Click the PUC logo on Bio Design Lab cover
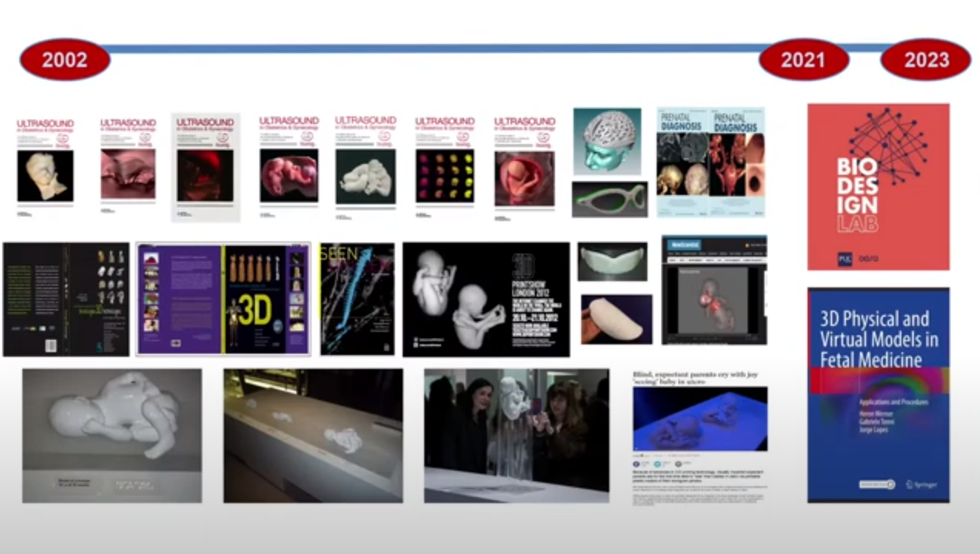 coord(845,260)
